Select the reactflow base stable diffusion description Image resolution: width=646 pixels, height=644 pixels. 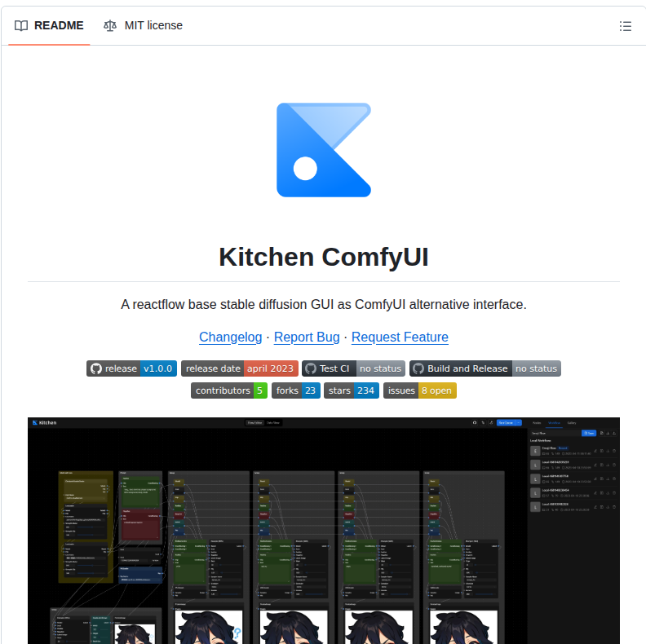(324, 304)
